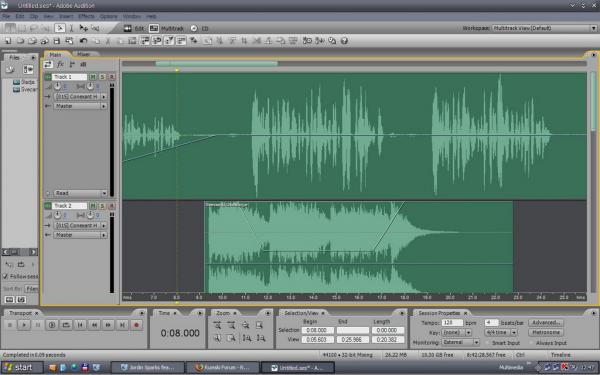Click Zoom In Horizontally in Zoom panel
This screenshot has width=600, height=375.
coord(217,325)
